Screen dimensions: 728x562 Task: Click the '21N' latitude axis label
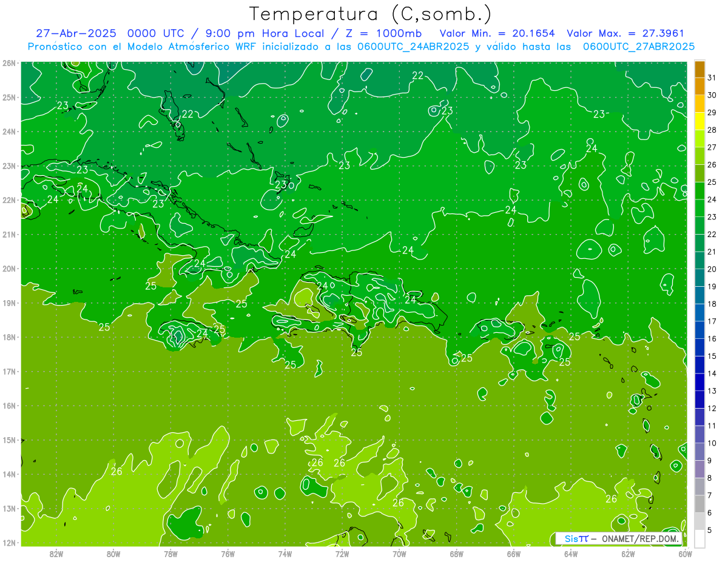pyautogui.click(x=9, y=234)
